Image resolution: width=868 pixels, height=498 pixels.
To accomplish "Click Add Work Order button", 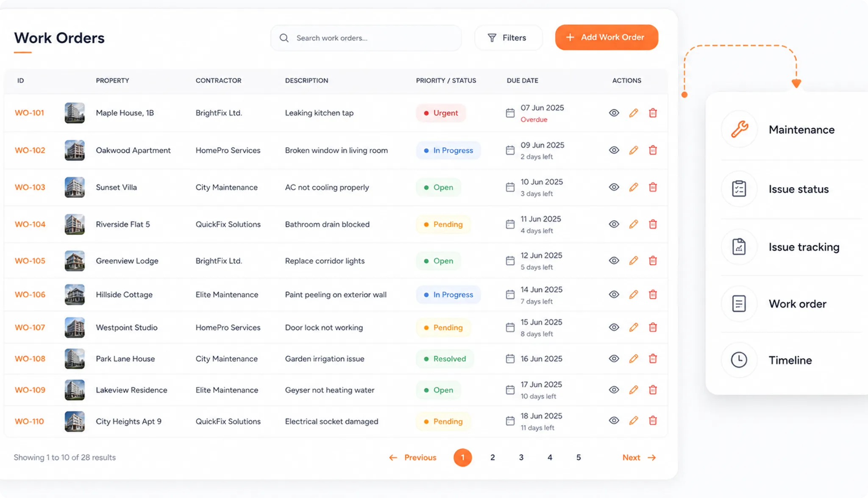I will click(606, 37).
